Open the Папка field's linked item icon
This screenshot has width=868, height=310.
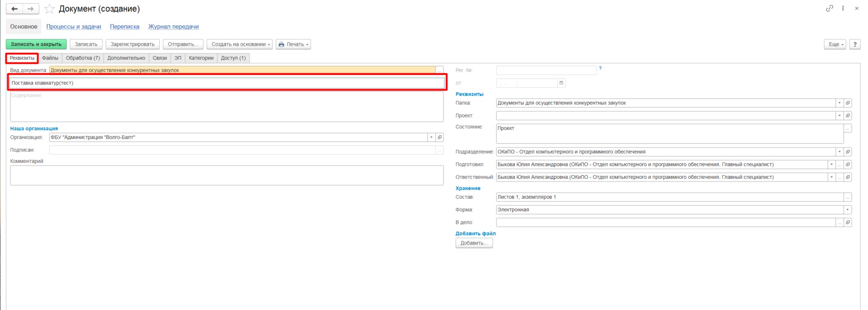coord(848,103)
